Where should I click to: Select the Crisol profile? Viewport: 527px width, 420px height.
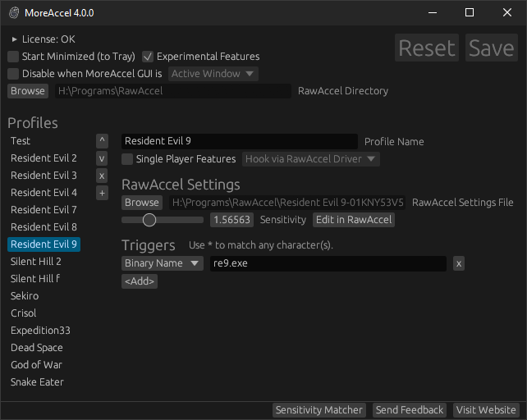[24, 313]
